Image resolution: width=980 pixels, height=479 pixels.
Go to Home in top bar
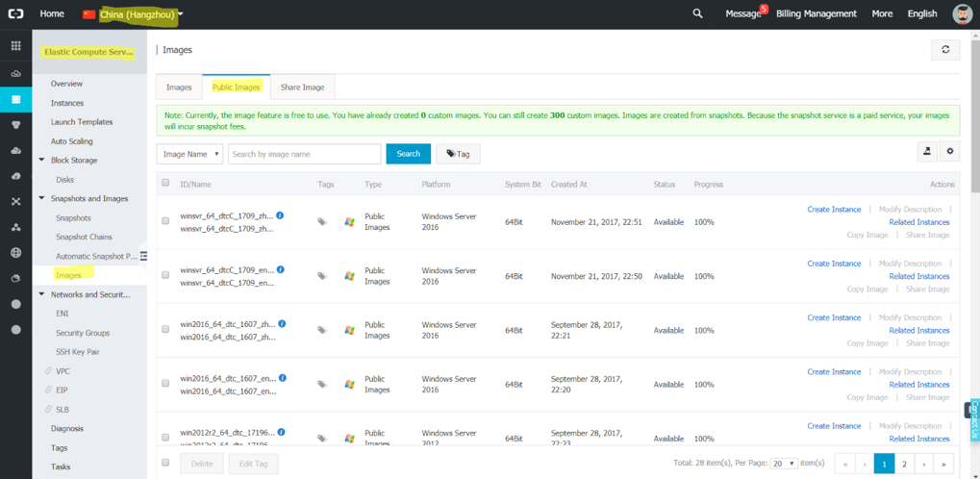pyautogui.click(x=52, y=13)
